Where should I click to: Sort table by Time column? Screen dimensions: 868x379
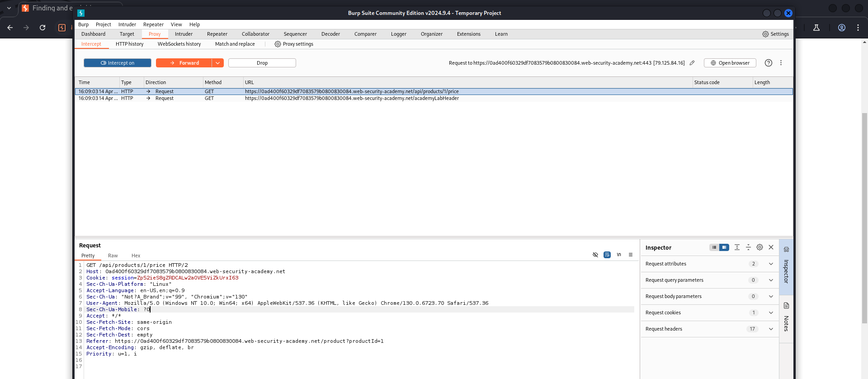97,82
